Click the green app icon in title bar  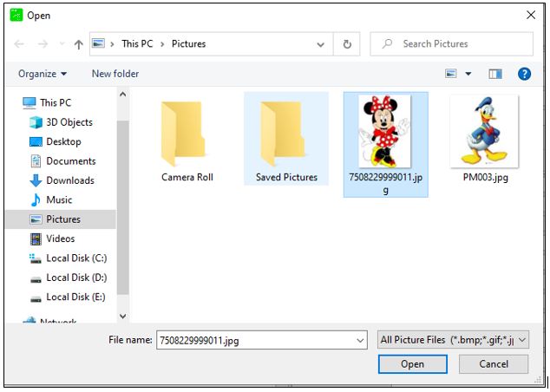pos(16,15)
